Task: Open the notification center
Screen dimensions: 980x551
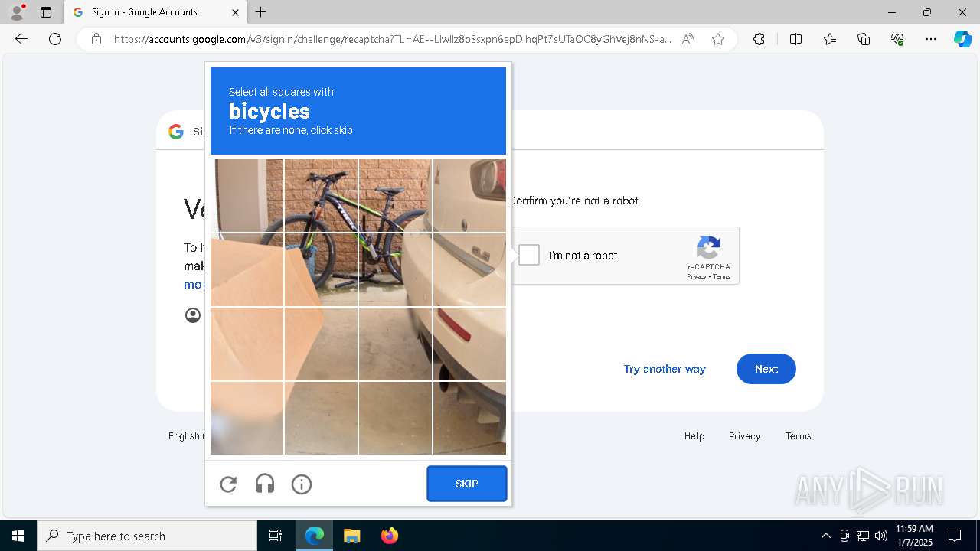Action: 955,536
